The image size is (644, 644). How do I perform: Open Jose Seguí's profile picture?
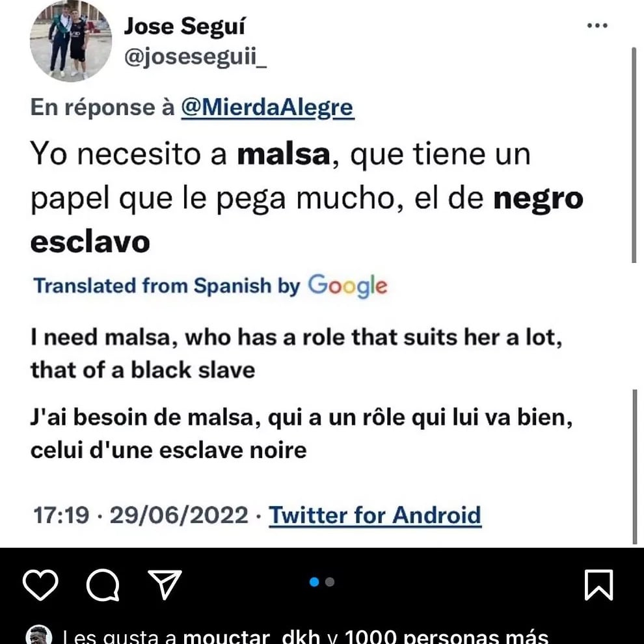tap(71, 40)
